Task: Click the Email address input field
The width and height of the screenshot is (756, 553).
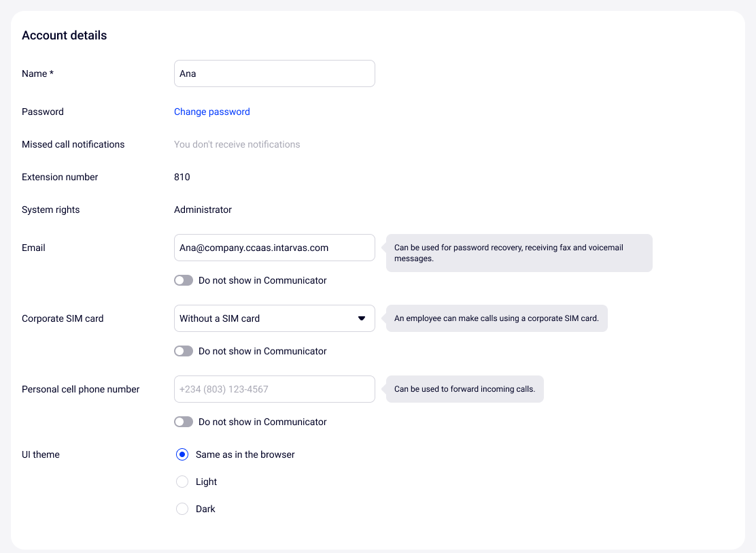Action: pos(274,248)
